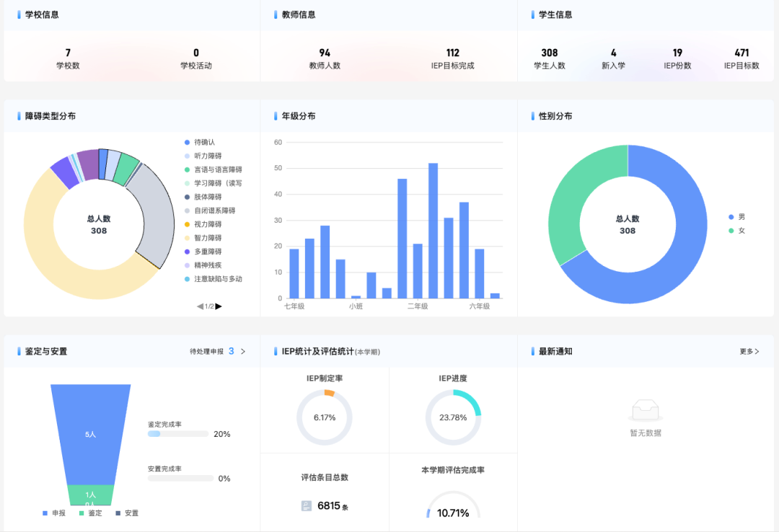Go to next legend page arrow
This screenshot has width=779, height=532.
[219, 306]
